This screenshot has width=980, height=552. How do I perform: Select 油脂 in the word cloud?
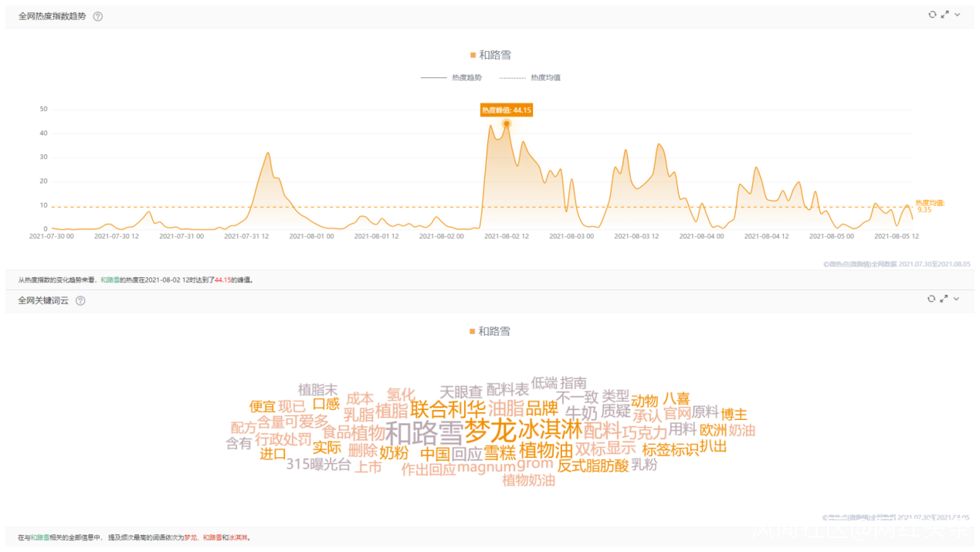(x=506, y=408)
